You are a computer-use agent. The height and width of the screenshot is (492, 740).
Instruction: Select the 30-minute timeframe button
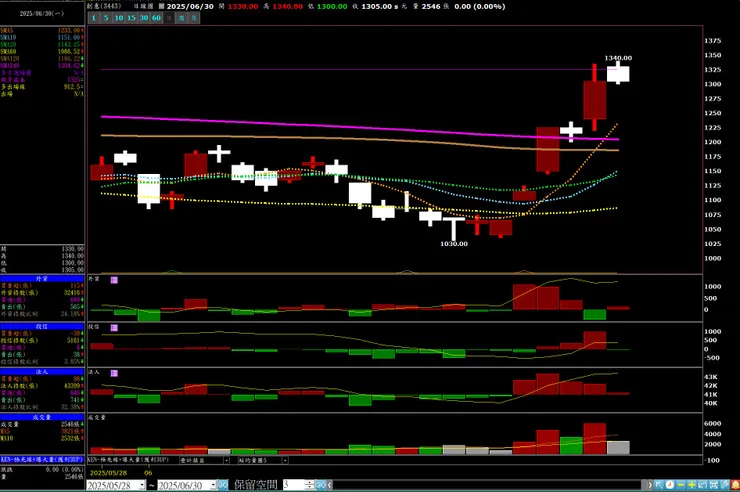143,18
